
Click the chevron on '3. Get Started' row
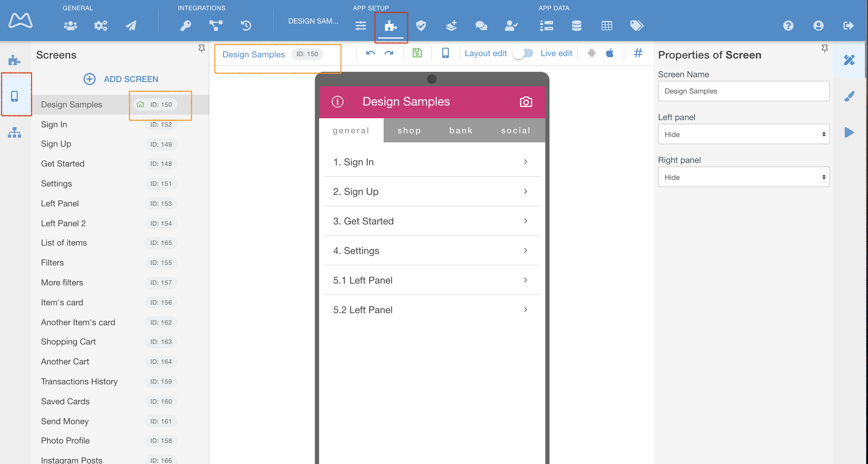(526, 221)
